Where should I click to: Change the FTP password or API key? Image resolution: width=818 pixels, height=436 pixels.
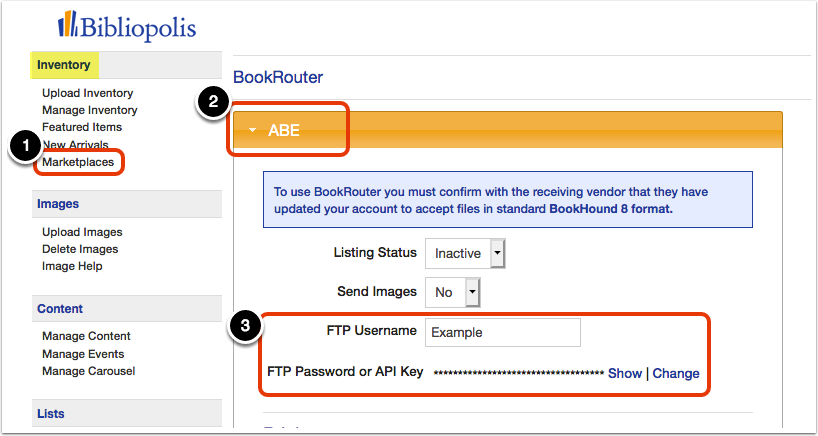(x=676, y=373)
